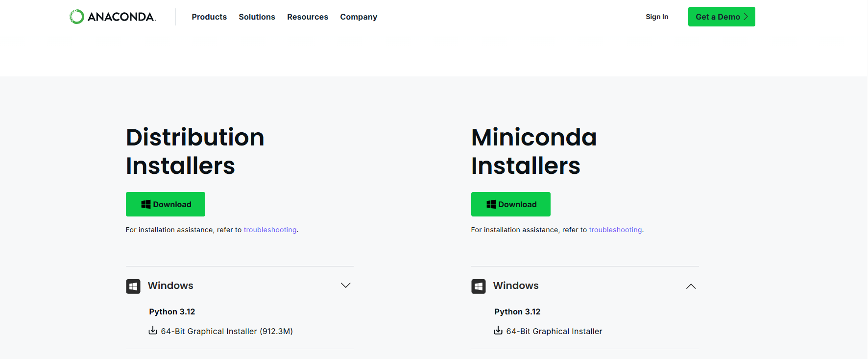Click the Sign In link
868x359 pixels.
click(x=657, y=17)
